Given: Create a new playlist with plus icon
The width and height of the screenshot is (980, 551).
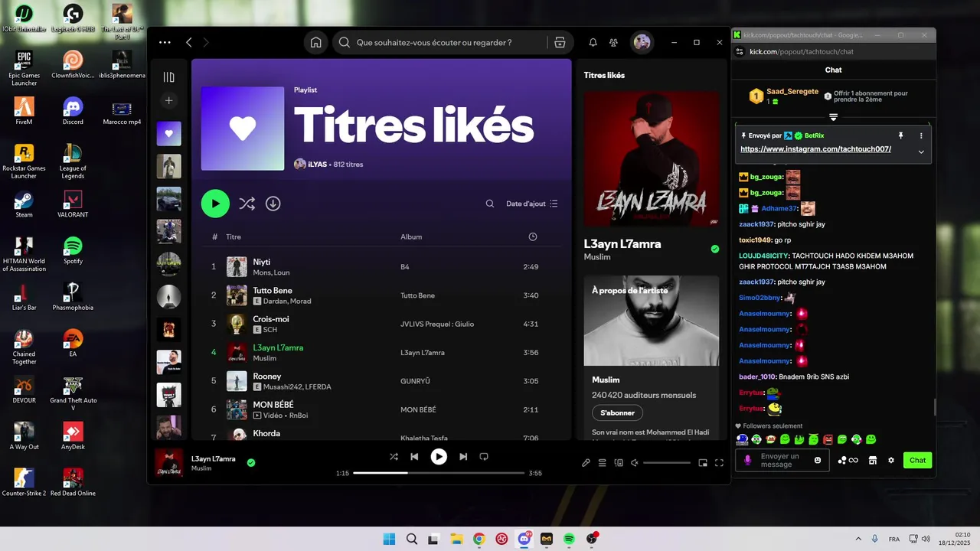Looking at the screenshot, I should pyautogui.click(x=168, y=100).
